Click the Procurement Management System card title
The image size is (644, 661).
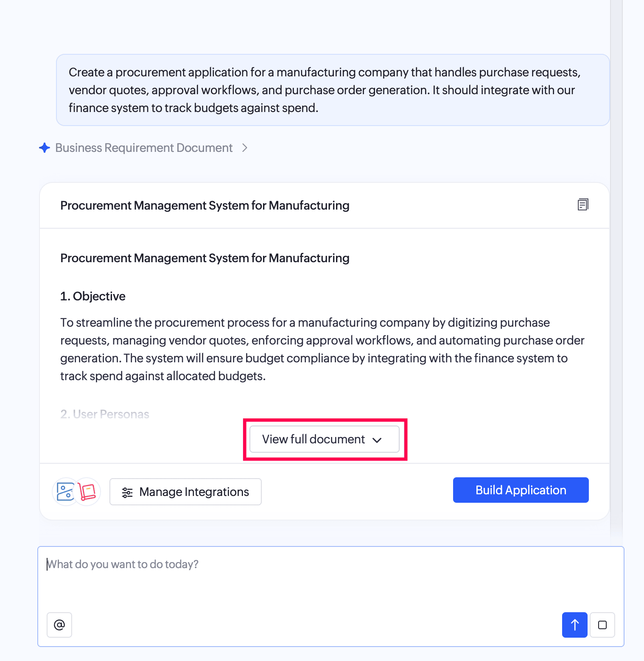tap(205, 205)
